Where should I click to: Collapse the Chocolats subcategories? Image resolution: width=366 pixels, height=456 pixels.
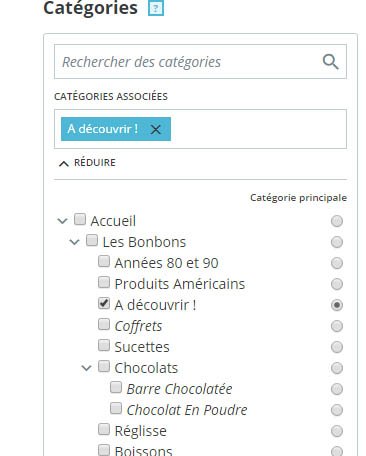[86, 368]
